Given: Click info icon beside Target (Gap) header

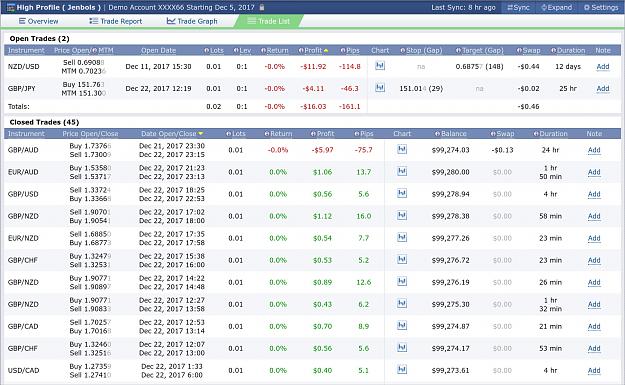Looking at the screenshot, I should [458, 51].
